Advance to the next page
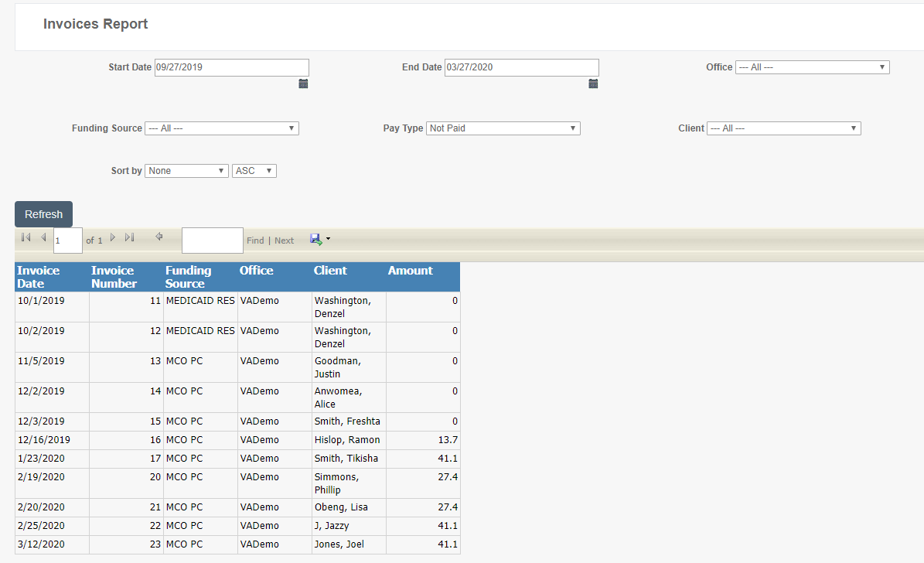The height and width of the screenshot is (563, 924). 113,237
